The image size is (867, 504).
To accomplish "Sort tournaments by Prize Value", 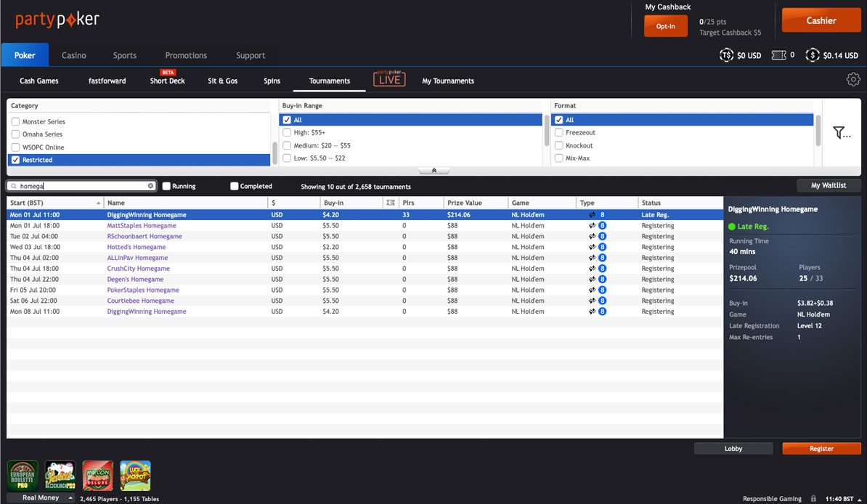I will (x=476, y=203).
